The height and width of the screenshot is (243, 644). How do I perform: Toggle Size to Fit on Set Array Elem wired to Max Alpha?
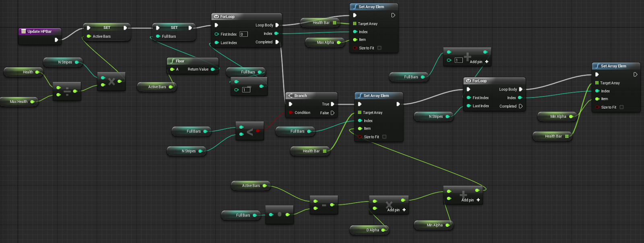click(380, 48)
